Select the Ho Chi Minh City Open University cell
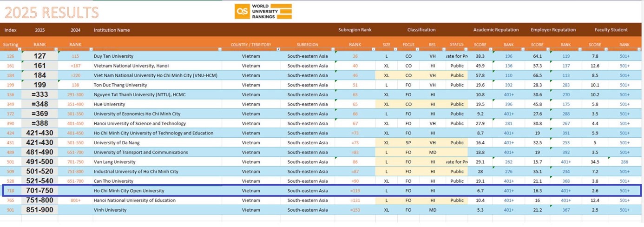Image resolution: width=644 pixels, height=227 pixels. tap(157, 191)
